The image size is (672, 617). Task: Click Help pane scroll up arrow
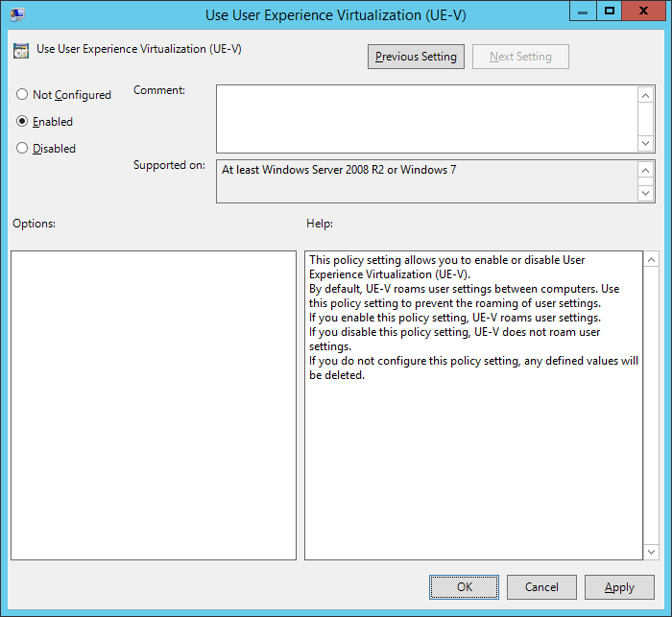tap(651, 260)
